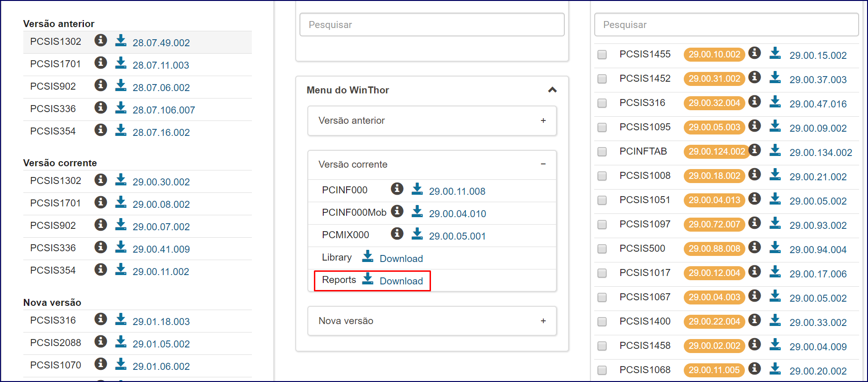
Task: Click version link 29.00.11.008 for PCINF000
Action: (x=457, y=191)
